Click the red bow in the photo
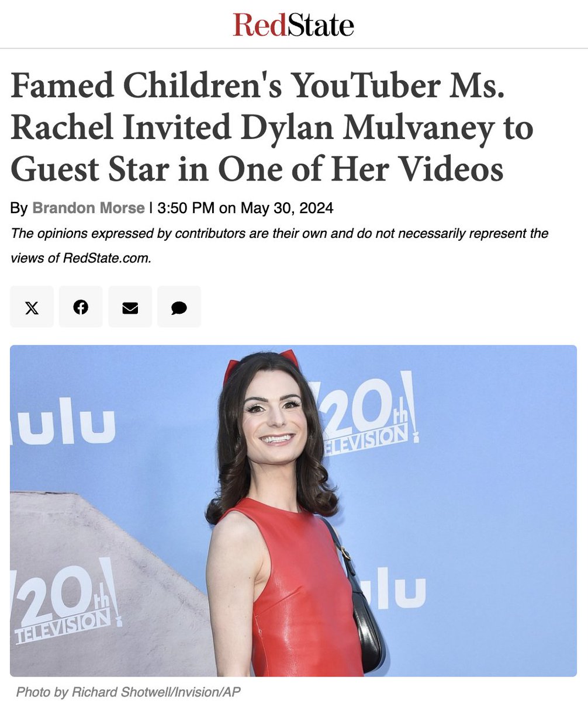Screen dimensions: 588x701 click(x=261, y=363)
